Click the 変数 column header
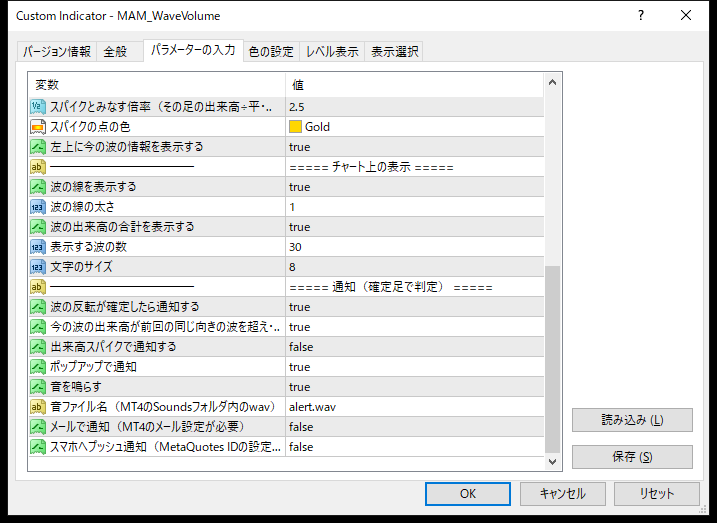 click(x=157, y=85)
